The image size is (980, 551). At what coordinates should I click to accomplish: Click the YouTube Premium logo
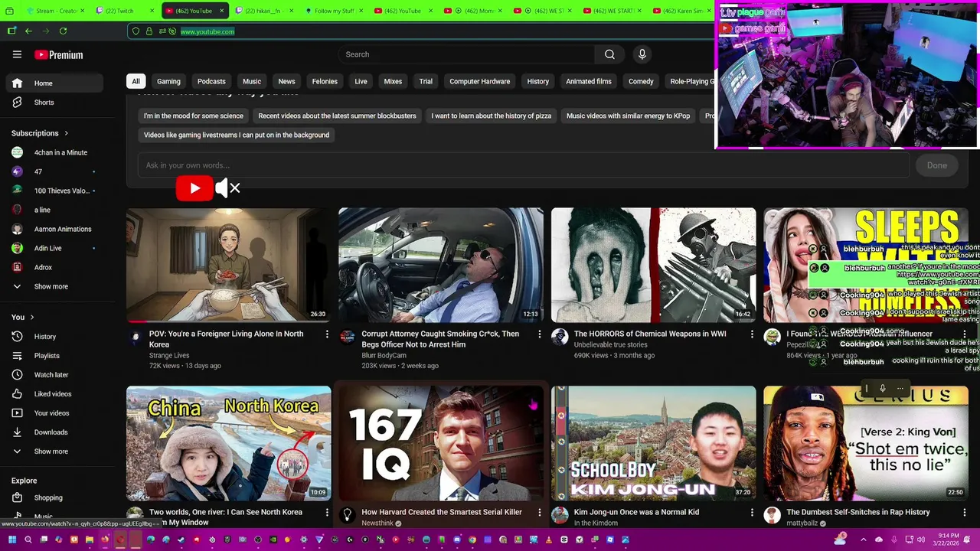[59, 55]
